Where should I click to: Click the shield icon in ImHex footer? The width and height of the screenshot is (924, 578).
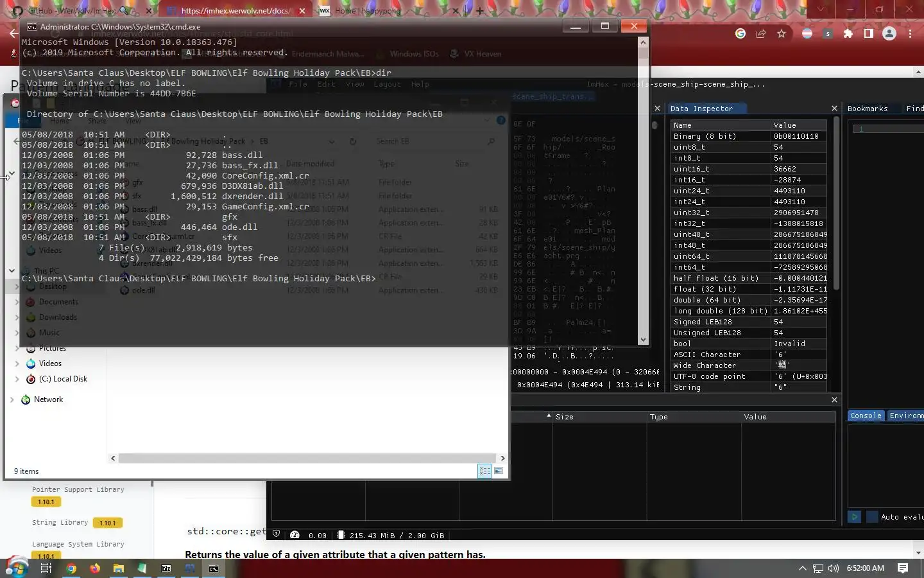[x=277, y=534]
